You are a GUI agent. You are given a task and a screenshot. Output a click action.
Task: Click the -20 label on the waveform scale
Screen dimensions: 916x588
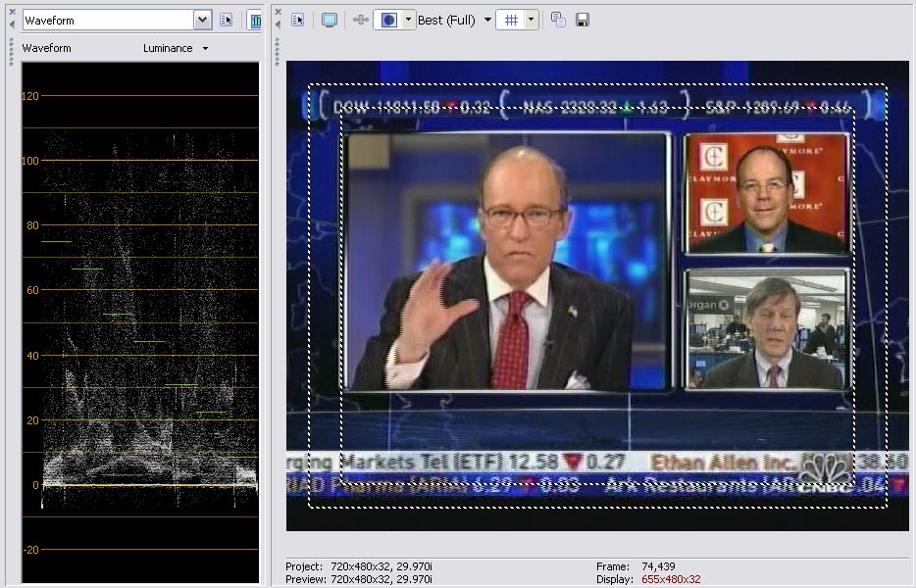click(x=31, y=550)
